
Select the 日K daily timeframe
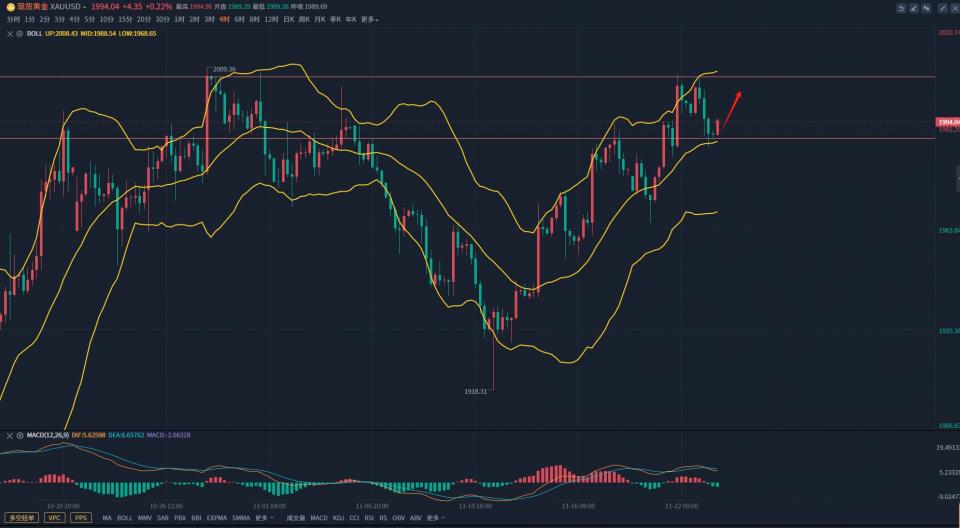click(288, 19)
